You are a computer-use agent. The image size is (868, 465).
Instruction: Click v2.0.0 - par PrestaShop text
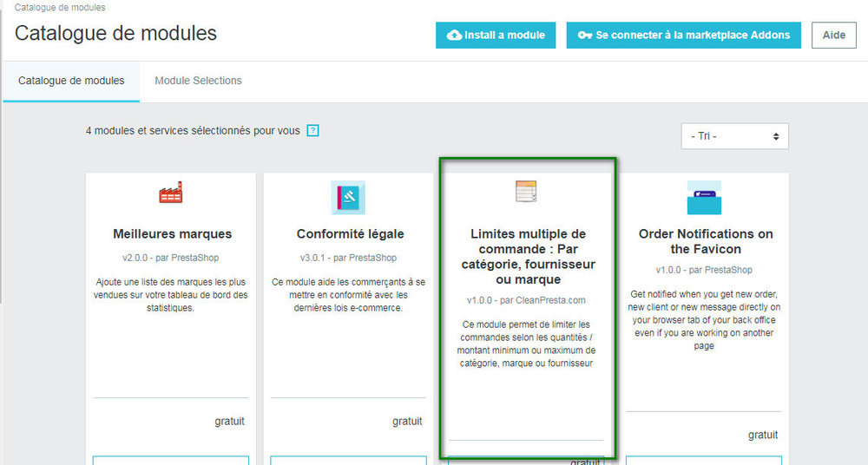[x=170, y=258]
